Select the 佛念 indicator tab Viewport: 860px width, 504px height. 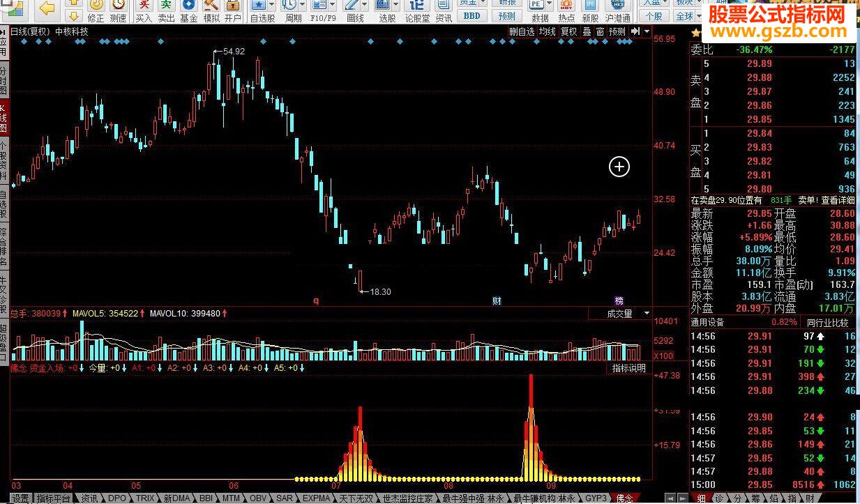pos(625,498)
